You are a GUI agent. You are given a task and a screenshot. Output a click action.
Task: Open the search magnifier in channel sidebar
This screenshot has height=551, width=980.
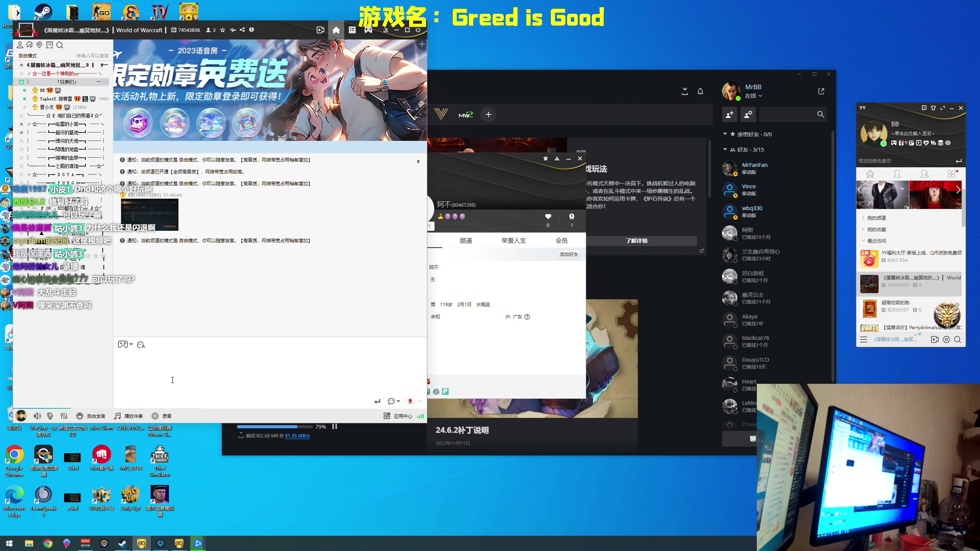coord(60,45)
